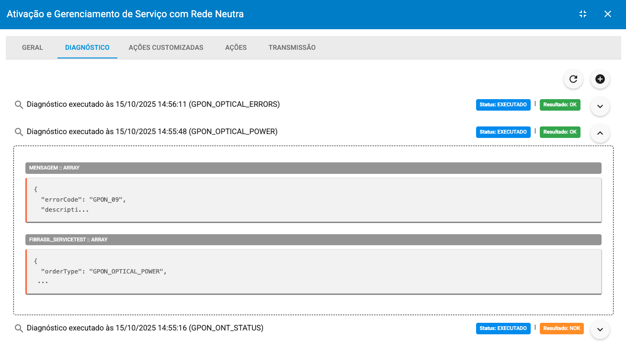Select the AÇÕES tab
Screen dimensions: 626x364
point(236,47)
